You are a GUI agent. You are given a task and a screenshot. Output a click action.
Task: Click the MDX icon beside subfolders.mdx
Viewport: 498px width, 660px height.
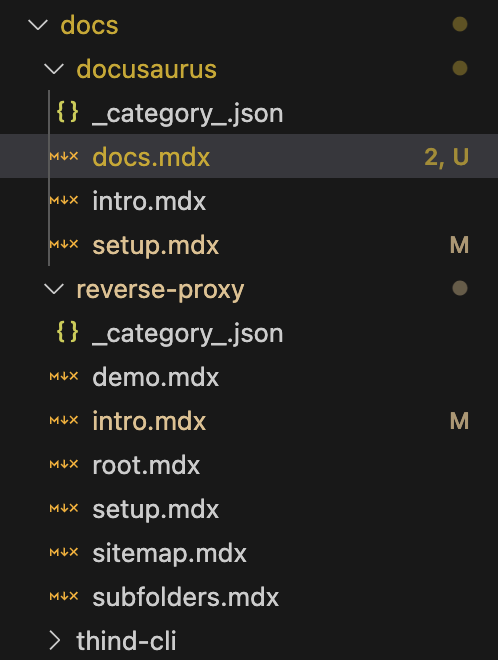(64, 596)
